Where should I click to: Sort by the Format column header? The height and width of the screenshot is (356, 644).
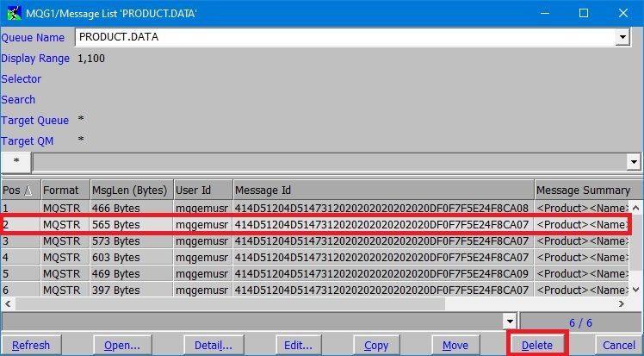coord(65,190)
